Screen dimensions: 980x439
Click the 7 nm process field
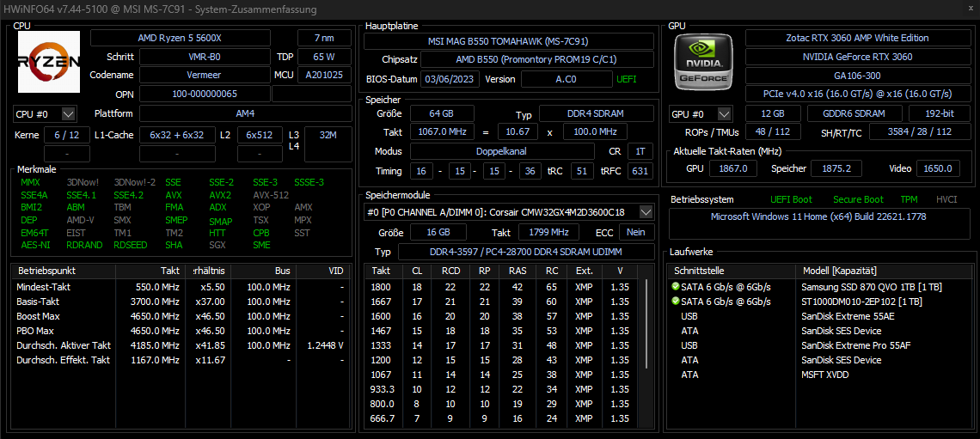click(324, 38)
